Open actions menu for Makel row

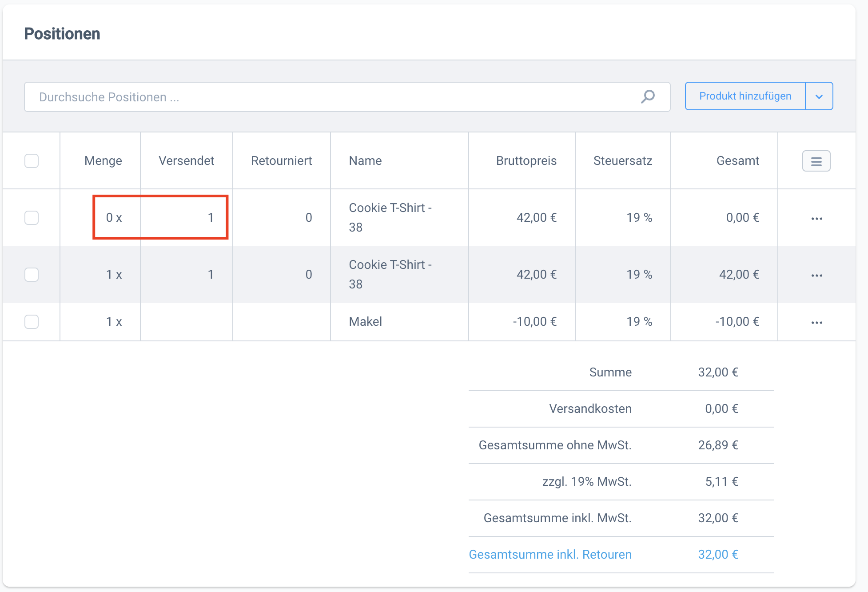pos(816,323)
